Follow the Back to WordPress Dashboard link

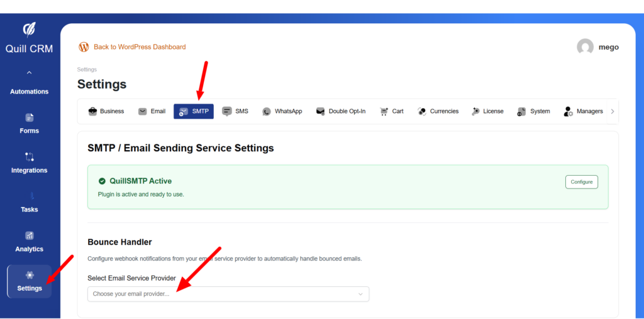tap(140, 47)
